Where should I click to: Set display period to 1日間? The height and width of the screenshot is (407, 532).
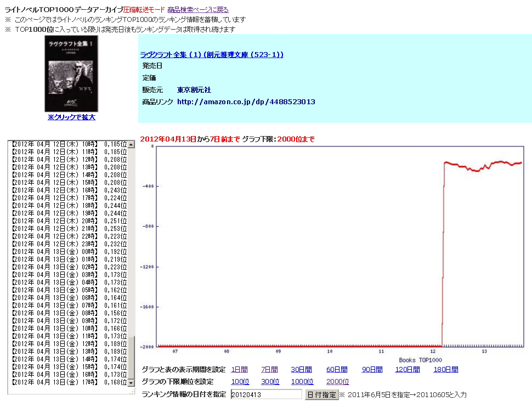point(239,370)
